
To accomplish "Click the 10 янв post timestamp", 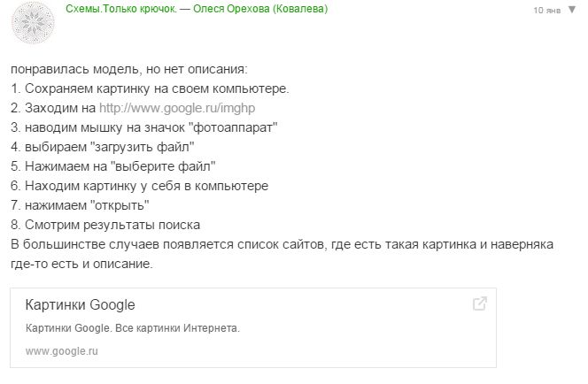I will [x=546, y=10].
